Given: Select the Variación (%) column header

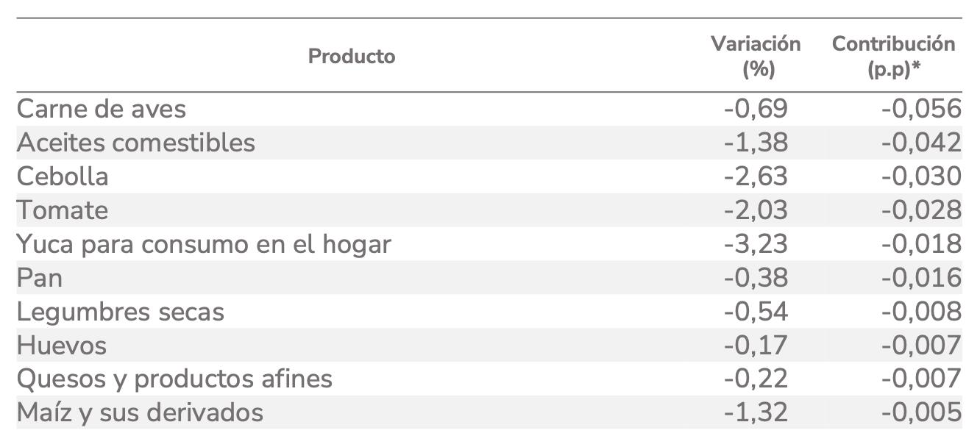Looking at the screenshot, I should pyautogui.click(x=756, y=56).
